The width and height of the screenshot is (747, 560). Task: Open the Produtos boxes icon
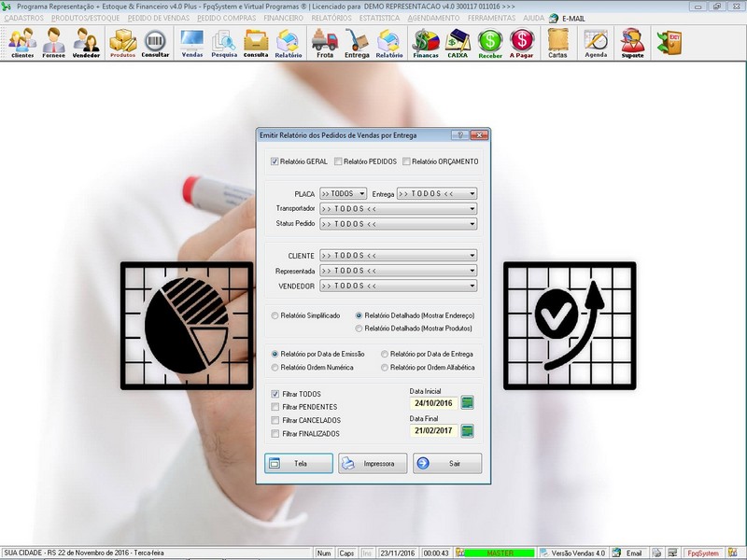pyautogui.click(x=123, y=43)
